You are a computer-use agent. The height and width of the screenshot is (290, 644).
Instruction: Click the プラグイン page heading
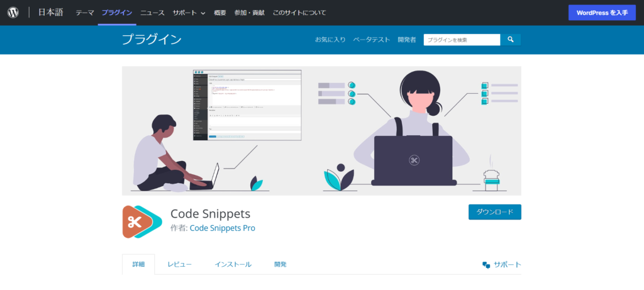[152, 40]
